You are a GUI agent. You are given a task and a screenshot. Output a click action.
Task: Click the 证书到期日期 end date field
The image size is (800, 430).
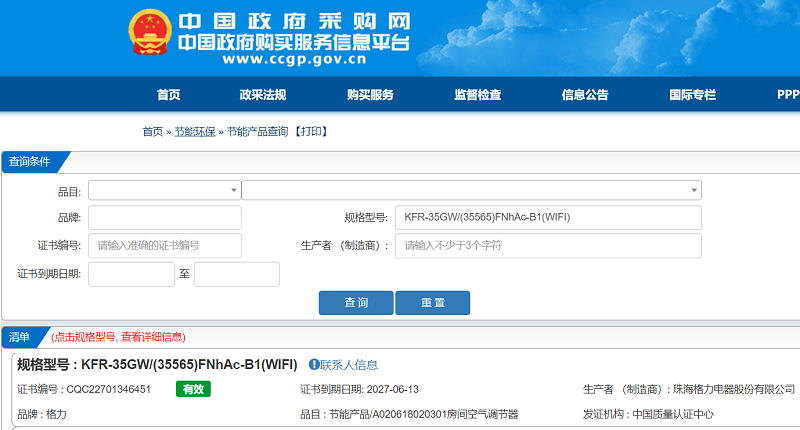tap(237, 274)
